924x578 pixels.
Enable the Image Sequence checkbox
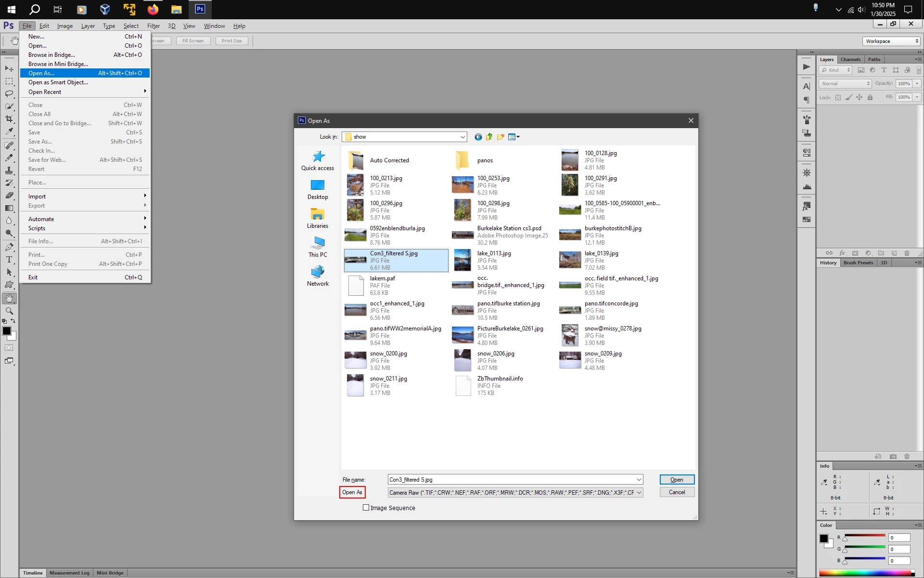366,508
